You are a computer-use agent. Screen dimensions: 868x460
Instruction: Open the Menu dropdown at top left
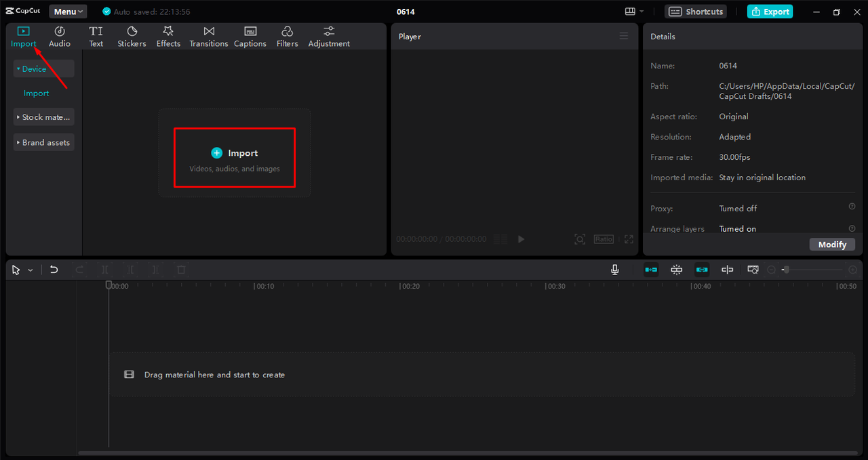click(68, 11)
